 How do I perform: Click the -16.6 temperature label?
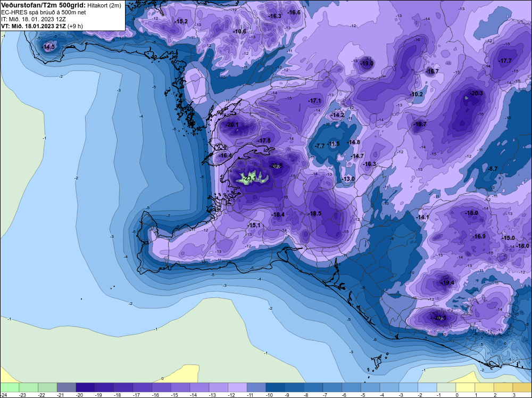(x=294, y=13)
